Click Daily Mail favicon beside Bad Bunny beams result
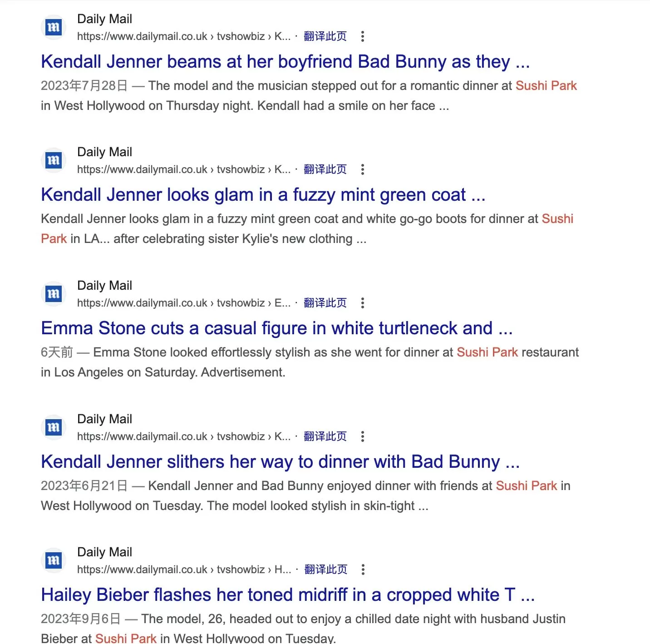This screenshot has width=650, height=644. [x=54, y=27]
